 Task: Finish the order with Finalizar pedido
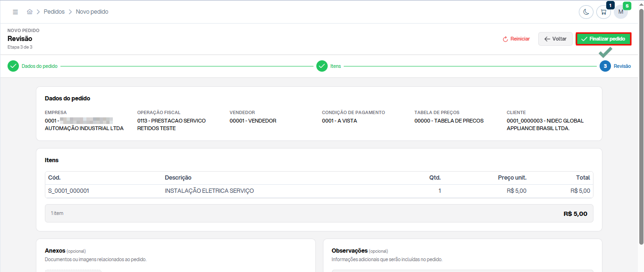tap(604, 39)
